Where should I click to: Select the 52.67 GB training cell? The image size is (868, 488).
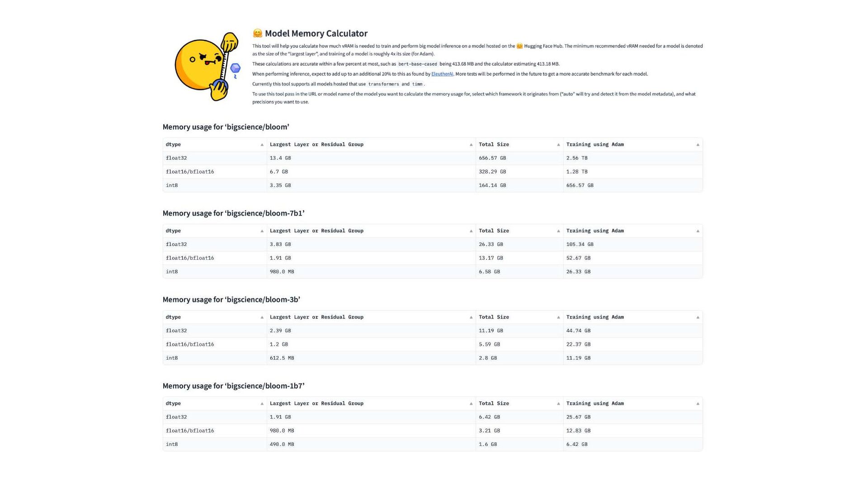(x=632, y=258)
